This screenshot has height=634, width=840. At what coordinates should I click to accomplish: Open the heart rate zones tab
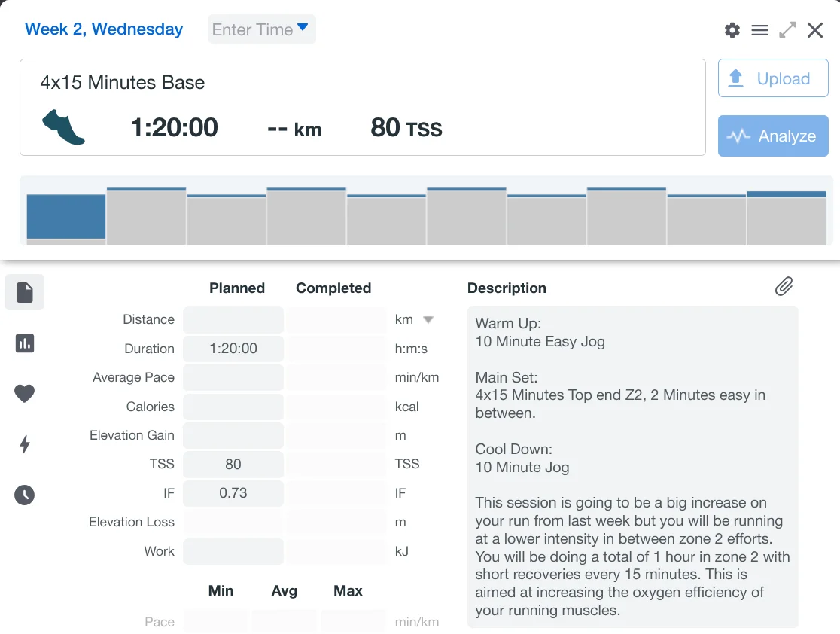[x=25, y=393]
